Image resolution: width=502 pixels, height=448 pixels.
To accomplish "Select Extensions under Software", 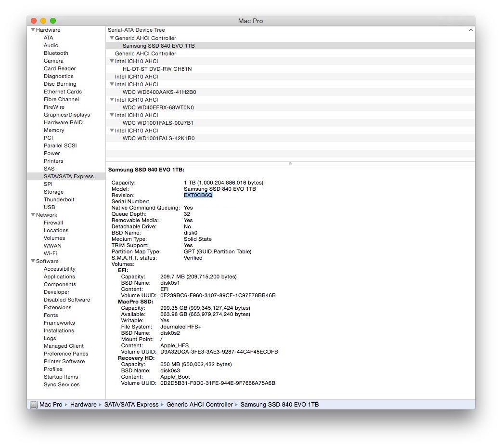I will point(58,307).
